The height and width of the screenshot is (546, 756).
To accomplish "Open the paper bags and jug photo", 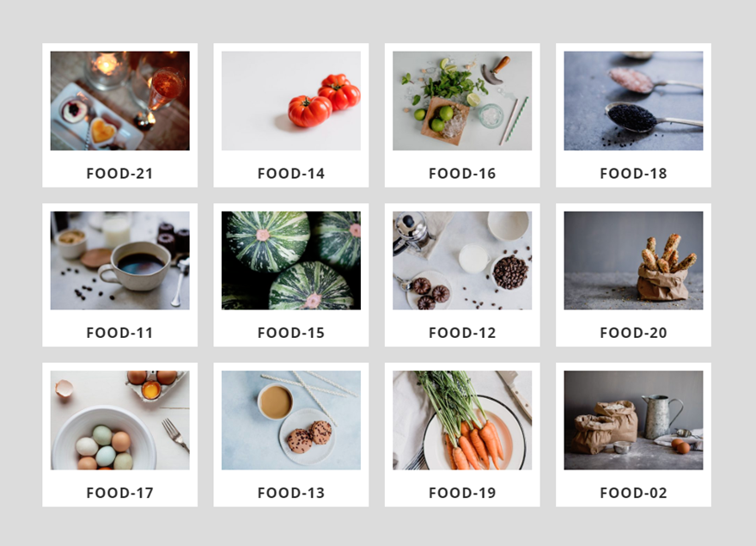I will click(633, 420).
